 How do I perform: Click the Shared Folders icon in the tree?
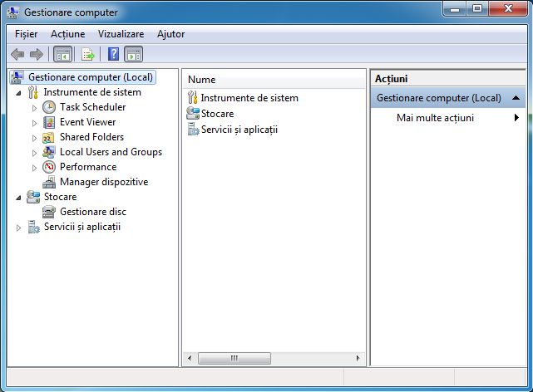(48, 137)
